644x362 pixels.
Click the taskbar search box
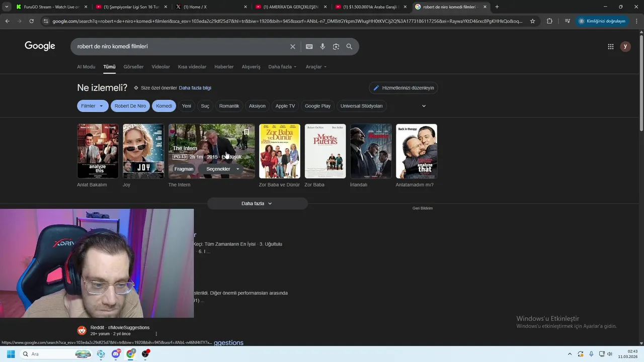(56, 354)
